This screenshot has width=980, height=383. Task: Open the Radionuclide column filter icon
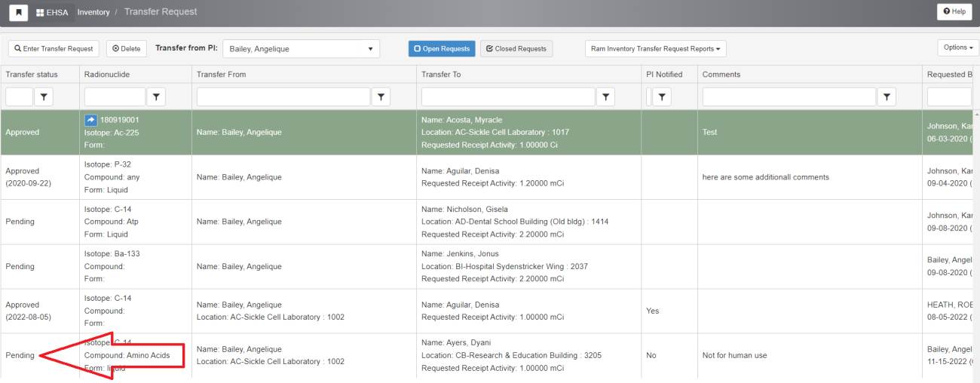156,97
